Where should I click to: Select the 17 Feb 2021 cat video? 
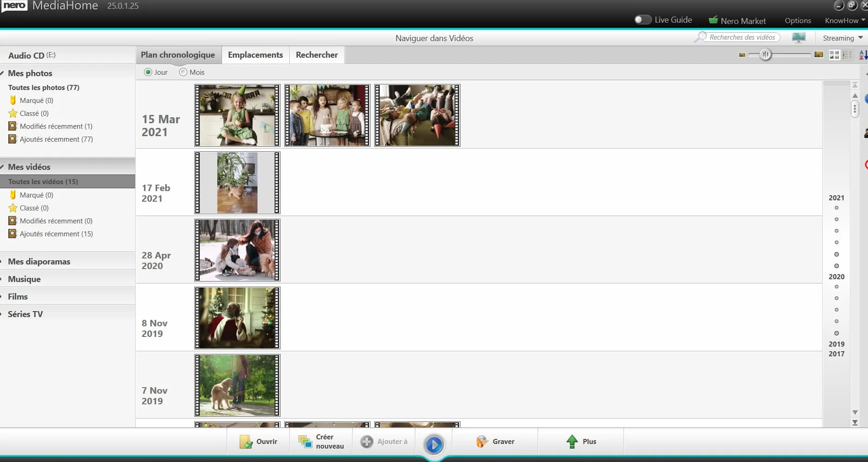click(x=237, y=182)
